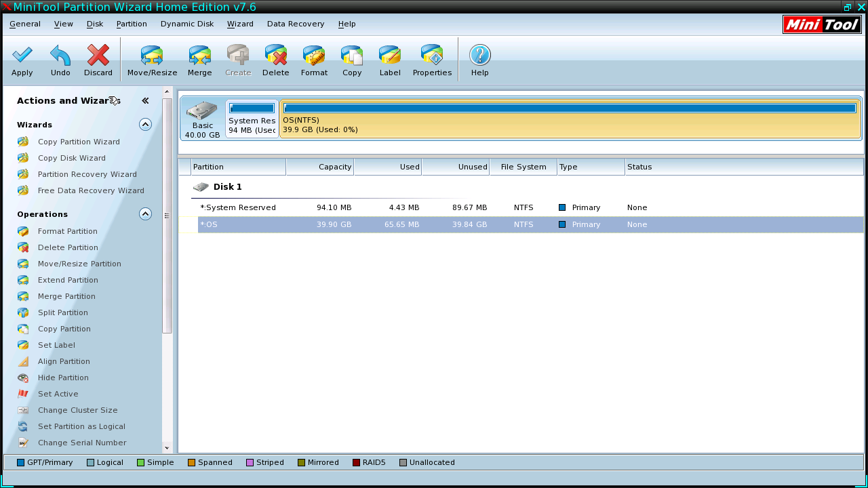The width and height of the screenshot is (868, 488).
Task: Click the Copy Disk Wizard icon
Action: click(x=23, y=158)
